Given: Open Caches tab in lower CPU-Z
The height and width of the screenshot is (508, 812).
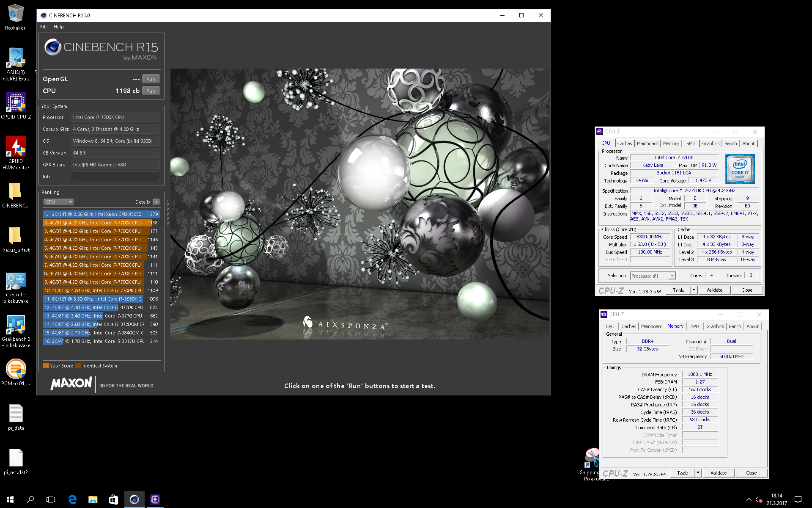Looking at the screenshot, I should pos(628,326).
